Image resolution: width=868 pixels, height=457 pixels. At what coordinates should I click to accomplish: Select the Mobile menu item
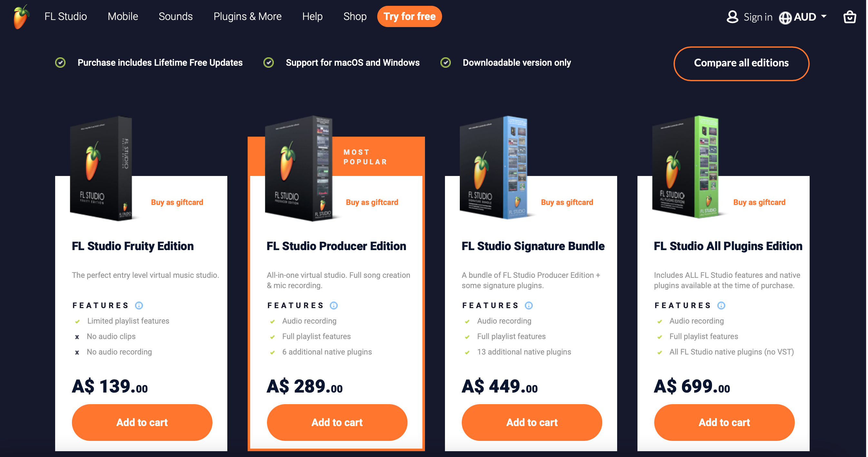tap(123, 16)
